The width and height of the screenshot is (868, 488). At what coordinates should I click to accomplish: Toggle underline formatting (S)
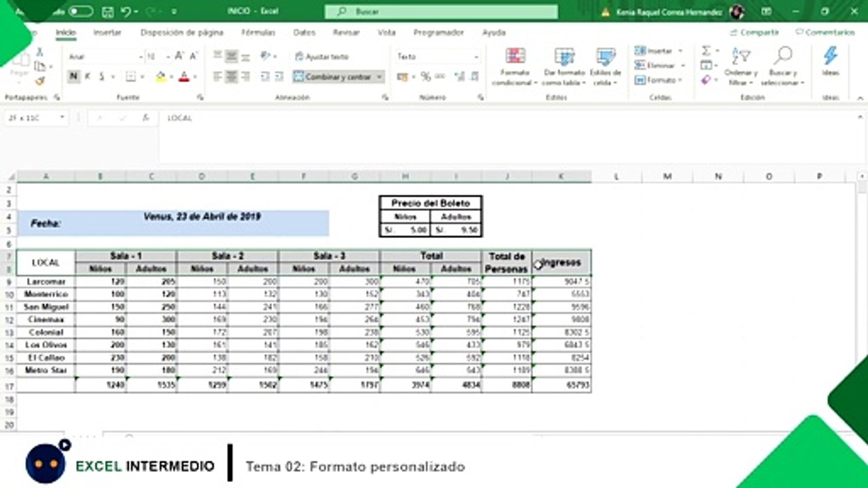102,77
